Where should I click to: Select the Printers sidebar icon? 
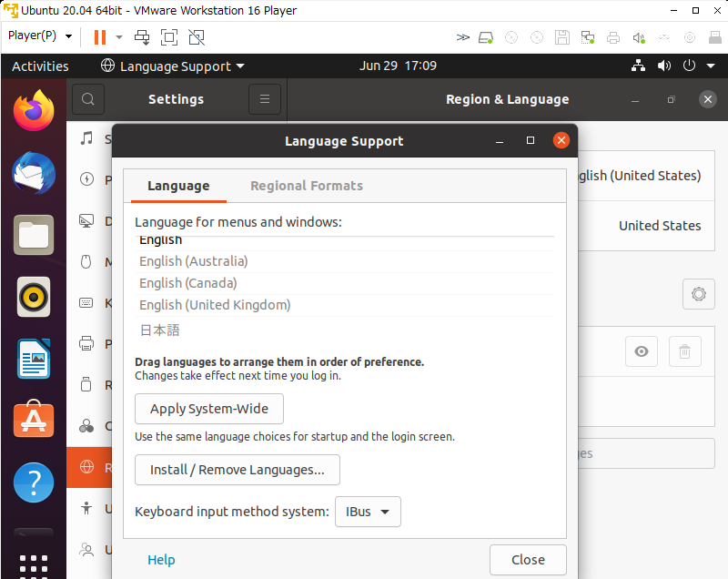pyautogui.click(x=86, y=343)
